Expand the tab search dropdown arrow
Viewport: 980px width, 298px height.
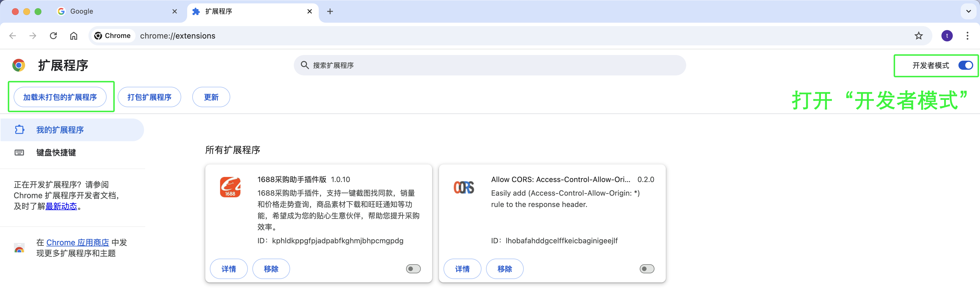[968, 11]
